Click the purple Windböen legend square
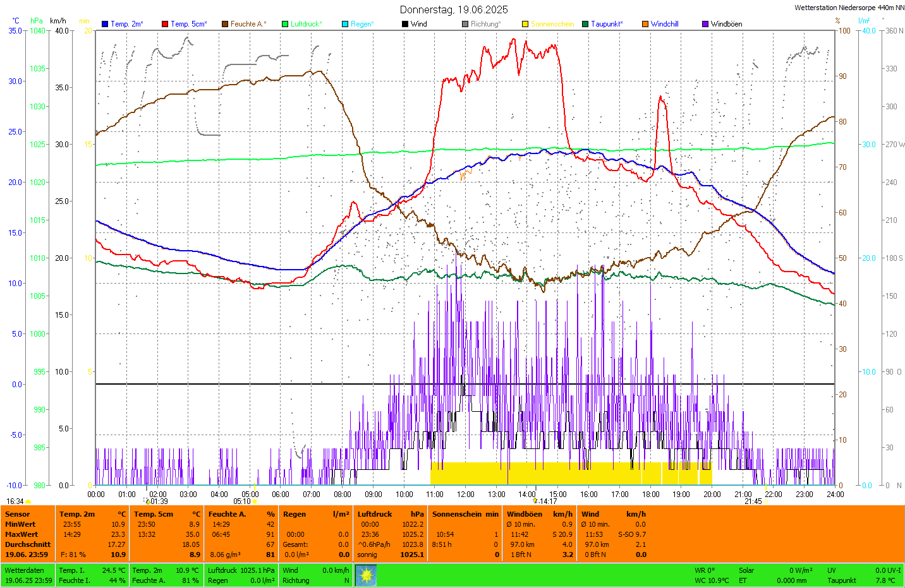The width and height of the screenshot is (905, 588). click(x=705, y=24)
